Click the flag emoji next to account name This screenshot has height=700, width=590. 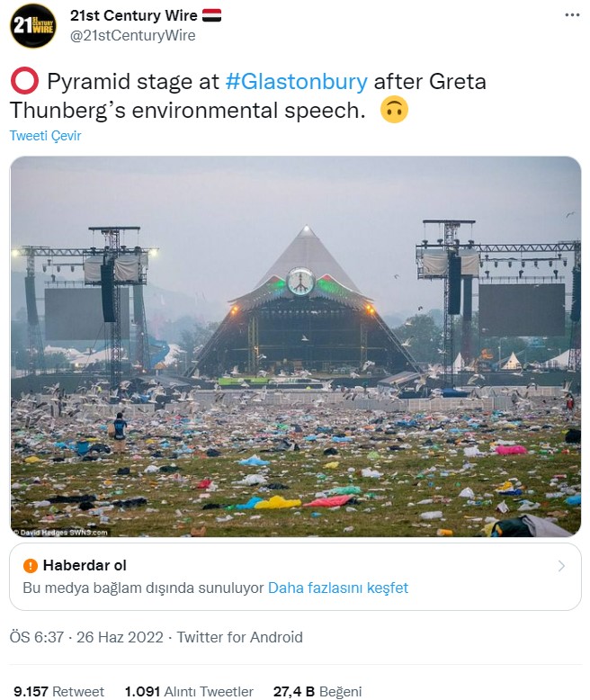(211, 15)
